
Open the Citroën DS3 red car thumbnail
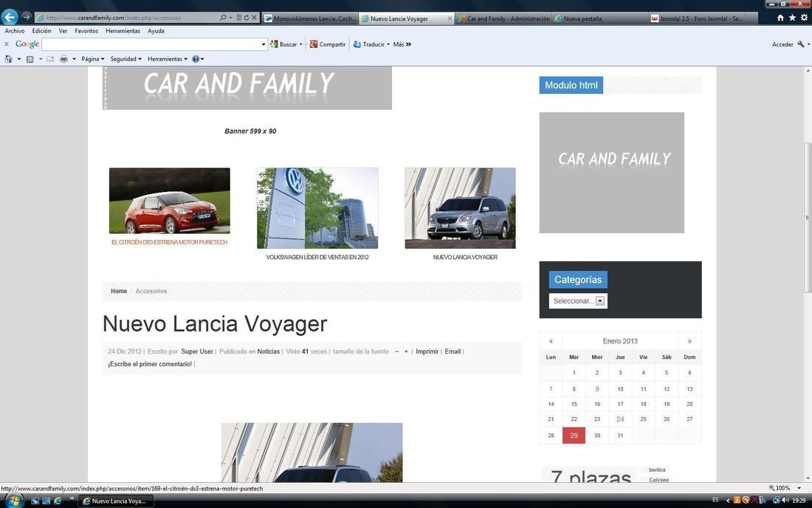click(x=169, y=200)
